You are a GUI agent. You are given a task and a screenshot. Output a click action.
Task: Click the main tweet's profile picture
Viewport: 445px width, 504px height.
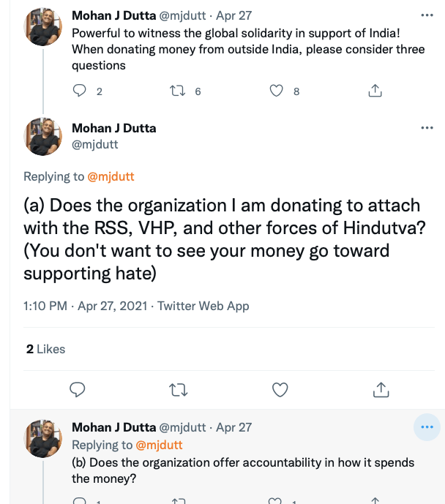click(43, 136)
